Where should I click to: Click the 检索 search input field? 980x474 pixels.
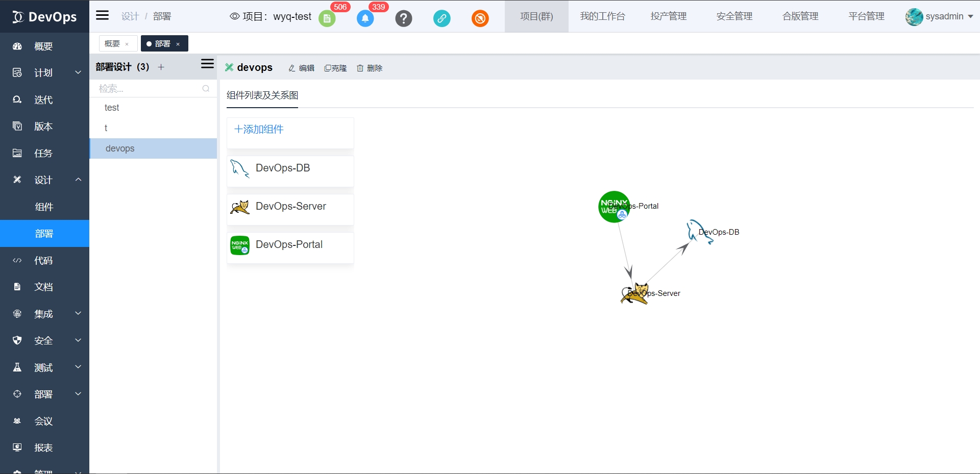click(x=153, y=88)
